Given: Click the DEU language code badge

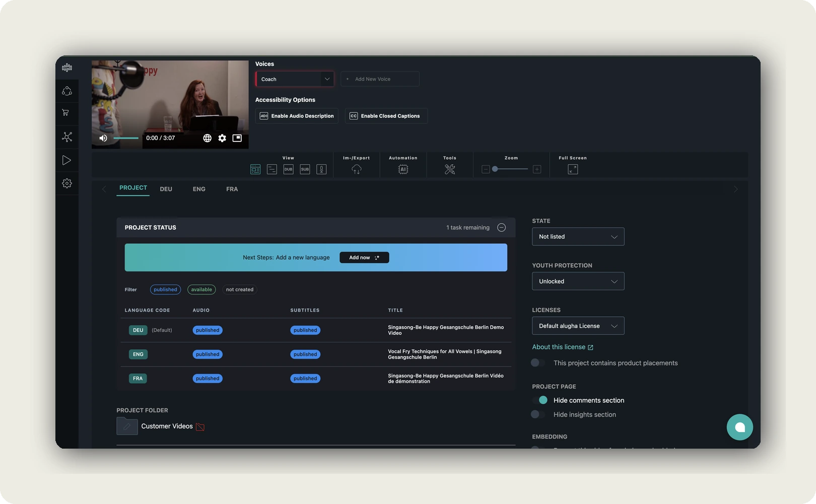Looking at the screenshot, I should tap(138, 330).
